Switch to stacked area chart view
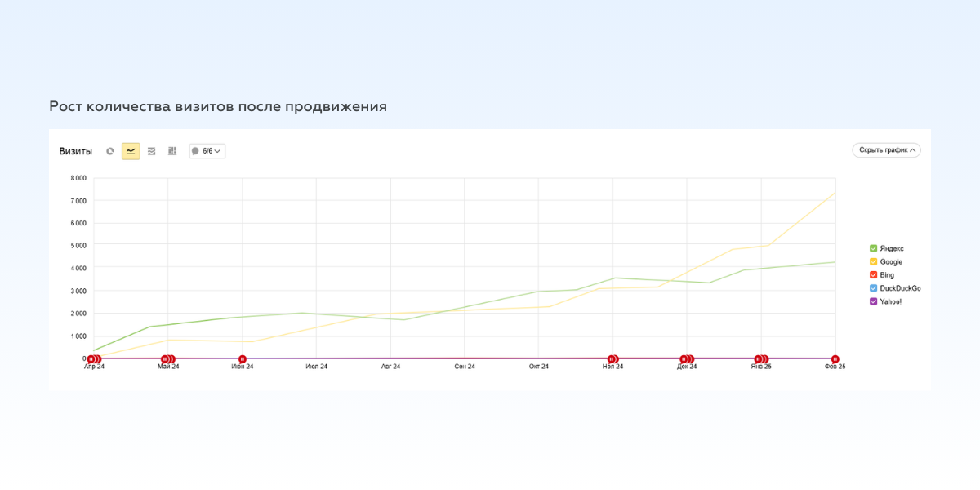Viewport: 980px width, 490px height. [x=151, y=151]
